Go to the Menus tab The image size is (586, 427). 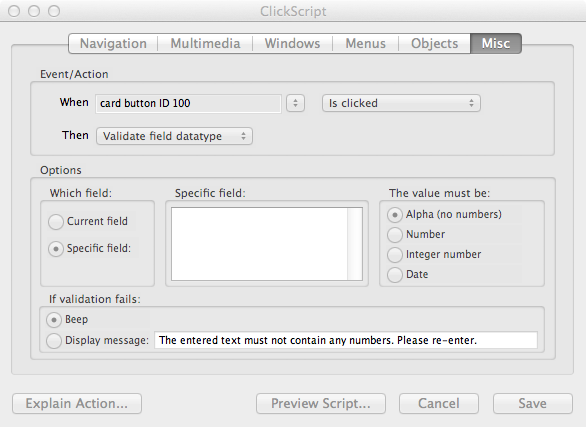pyautogui.click(x=365, y=43)
